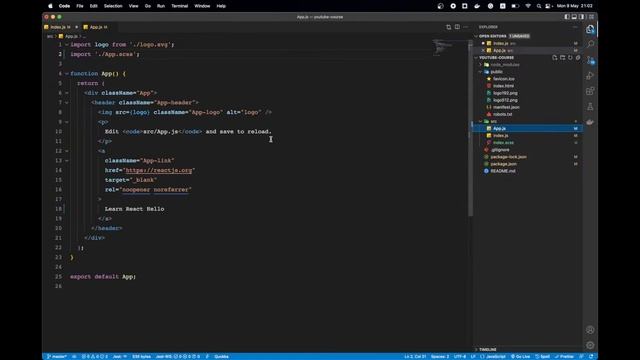Open macOS Spotlight search in menu bar
Viewport: 640px width, 360px height.
click(539, 6)
